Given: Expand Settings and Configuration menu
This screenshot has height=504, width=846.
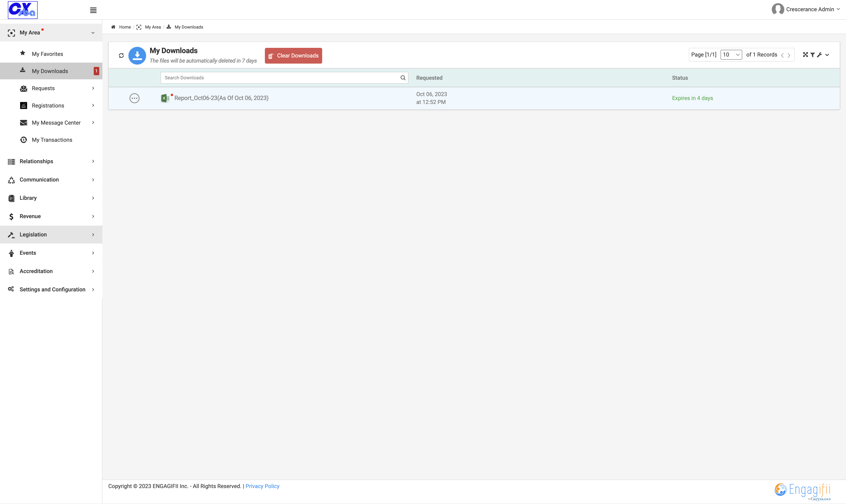Looking at the screenshot, I should [51, 290].
